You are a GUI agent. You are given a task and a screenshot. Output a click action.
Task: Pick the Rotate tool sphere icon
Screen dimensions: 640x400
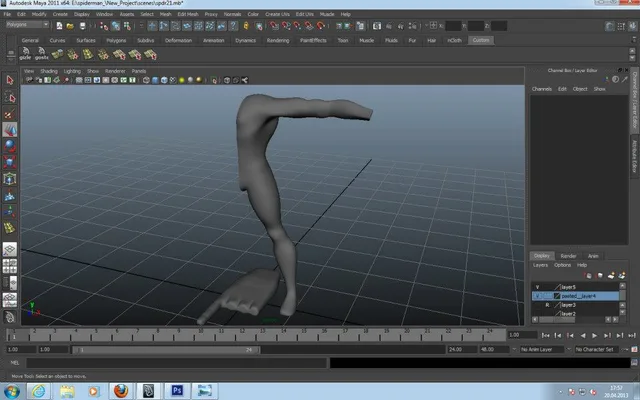click(x=10, y=146)
